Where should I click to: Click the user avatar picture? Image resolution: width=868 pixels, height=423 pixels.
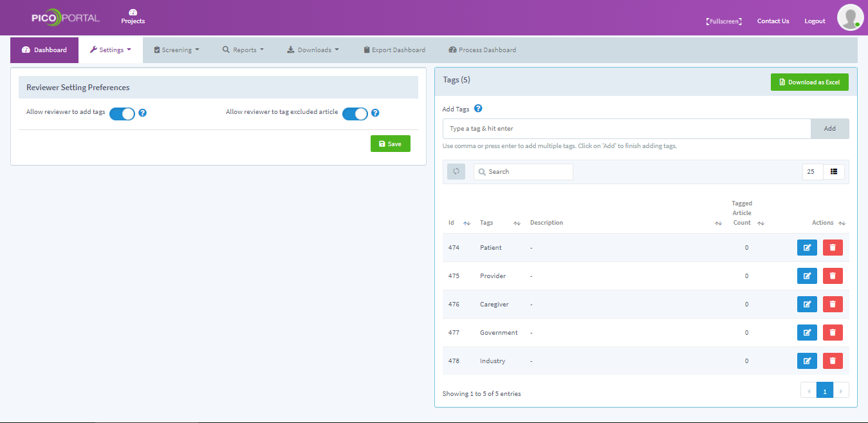click(850, 17)
